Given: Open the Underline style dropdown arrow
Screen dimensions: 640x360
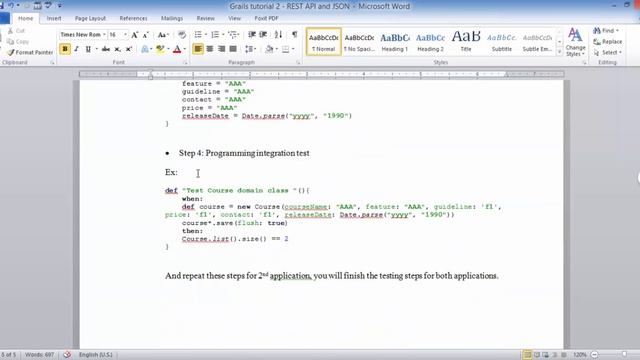Looking at the screenshot, I should (96, 49).
